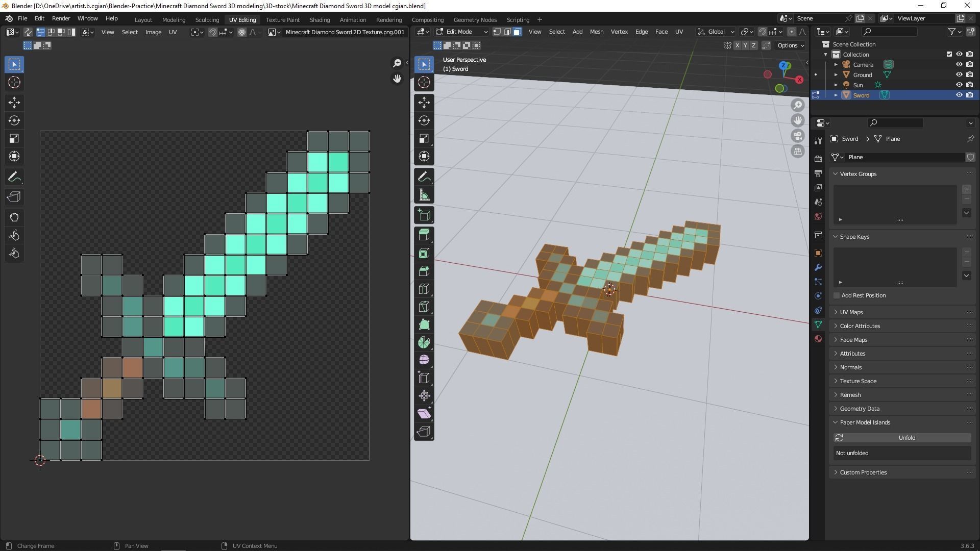Viewport: 980px width, 551px height.
Task: Select the Shrink/Fatten tool
Action: pos(424,396)
